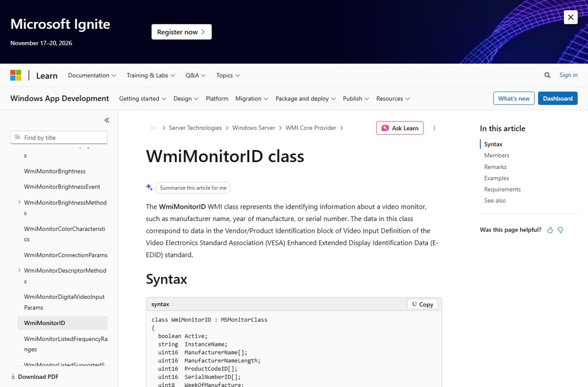Viewport: 588px width, 387px height.
Task: Expand the breadcrumb ellipsis
Action: coord(153,128)
